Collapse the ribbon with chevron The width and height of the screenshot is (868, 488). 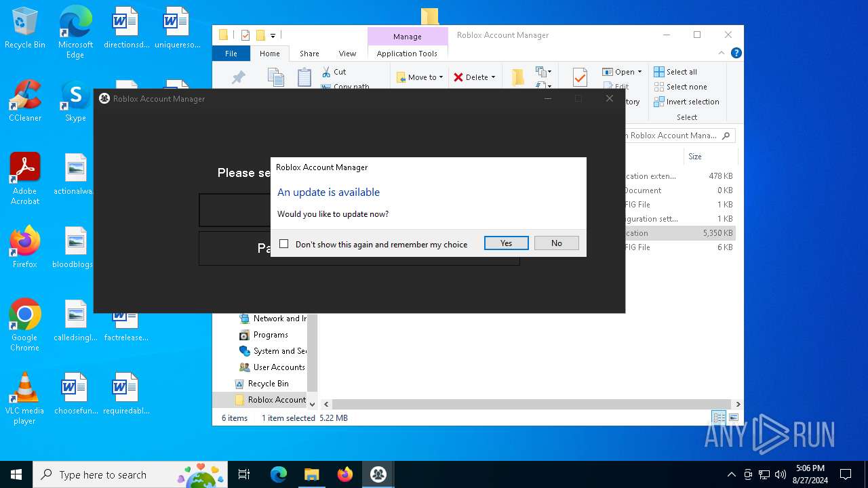(722, 53)
